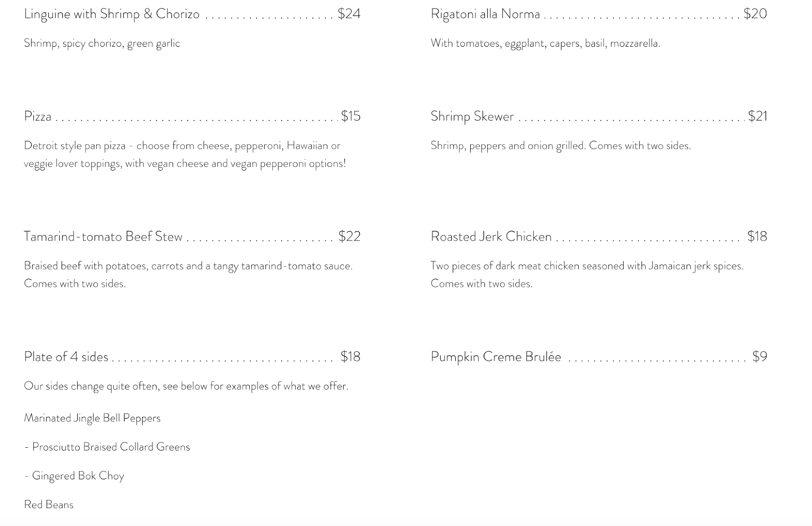Click the $24 linguine price
Viewport: 812px width, 526px height.
(349, 14)
